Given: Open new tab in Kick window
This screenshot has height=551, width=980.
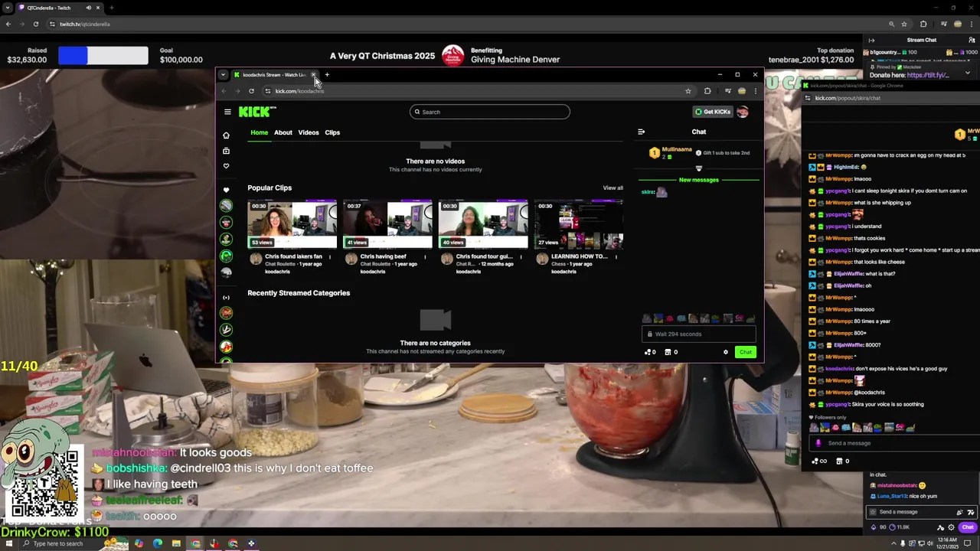Looking at the screenshot, I should coord(327,75).
